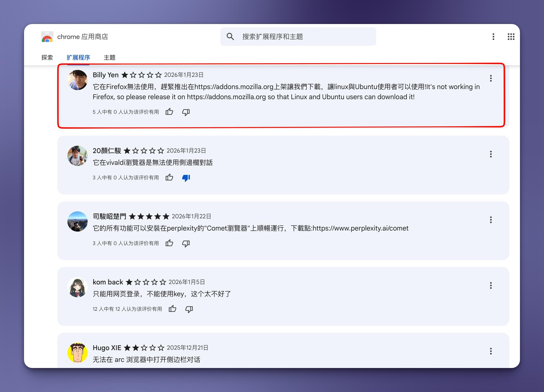Viewport: 544px width, 392px height.
Task: Thumbs up 20顏仁駿's vivaldi review
Action: click(x=169, y=177)
